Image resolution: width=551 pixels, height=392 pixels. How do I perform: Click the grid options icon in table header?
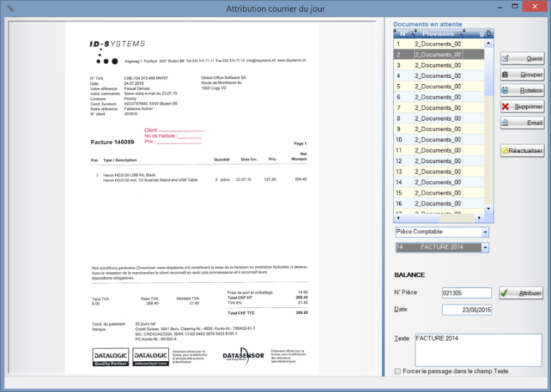[x=488, y=34]
